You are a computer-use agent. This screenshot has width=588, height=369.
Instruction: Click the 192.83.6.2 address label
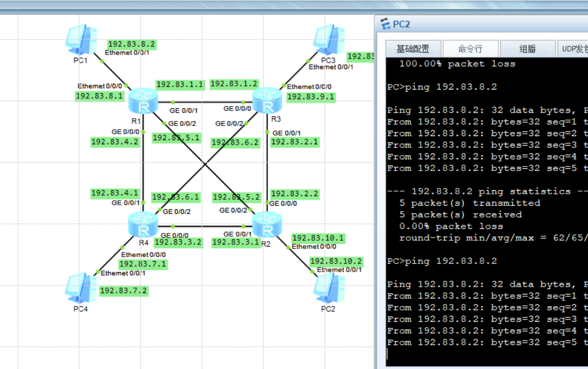235,143
